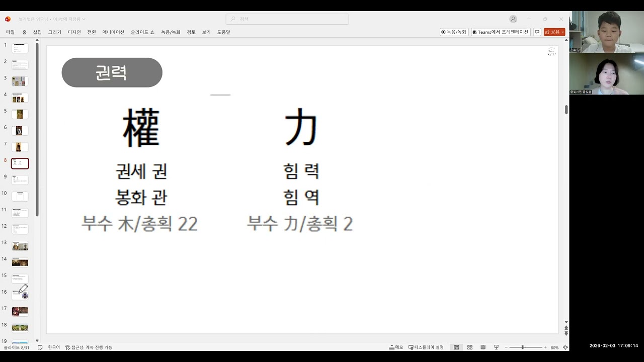This screenshot has width=644, height=362.
Task: Open the 디자인 ribbon tab
Action: click(74, 32)
